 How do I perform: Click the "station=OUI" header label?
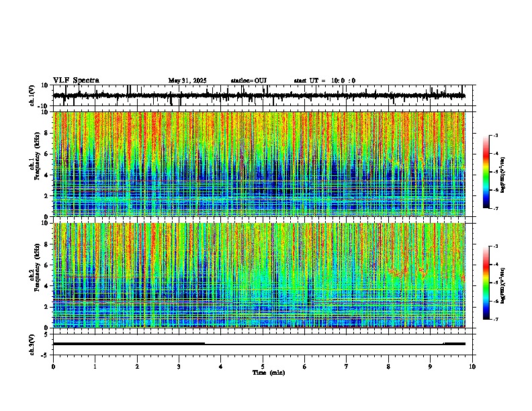(249, 81)
